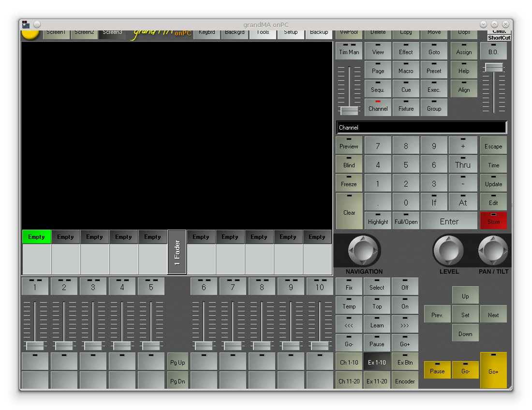Click the Group key
This screenshot has height=410, width=532.
pyautogui.click(x=434, y=107)
